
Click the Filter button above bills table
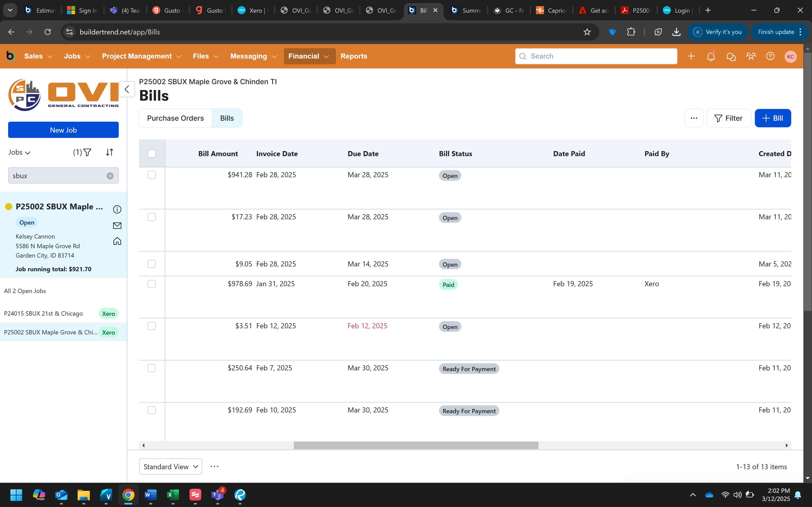(729, 118)
